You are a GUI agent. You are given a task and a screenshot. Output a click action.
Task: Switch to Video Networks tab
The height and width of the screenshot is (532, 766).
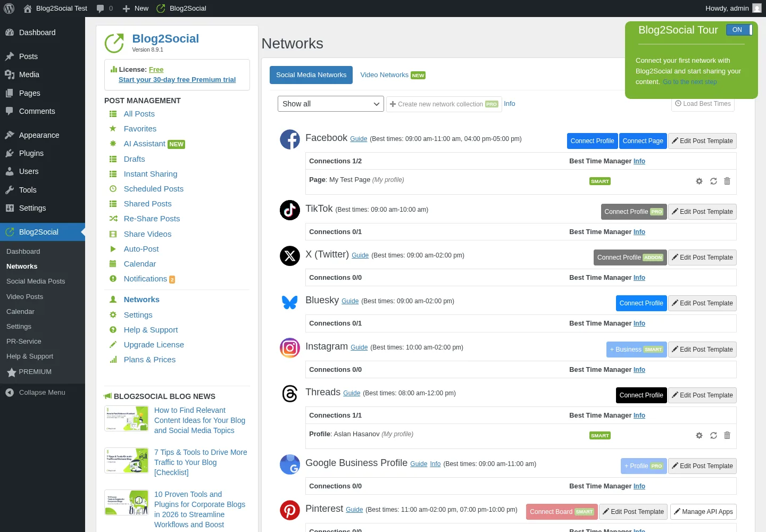tap(393, 75)
